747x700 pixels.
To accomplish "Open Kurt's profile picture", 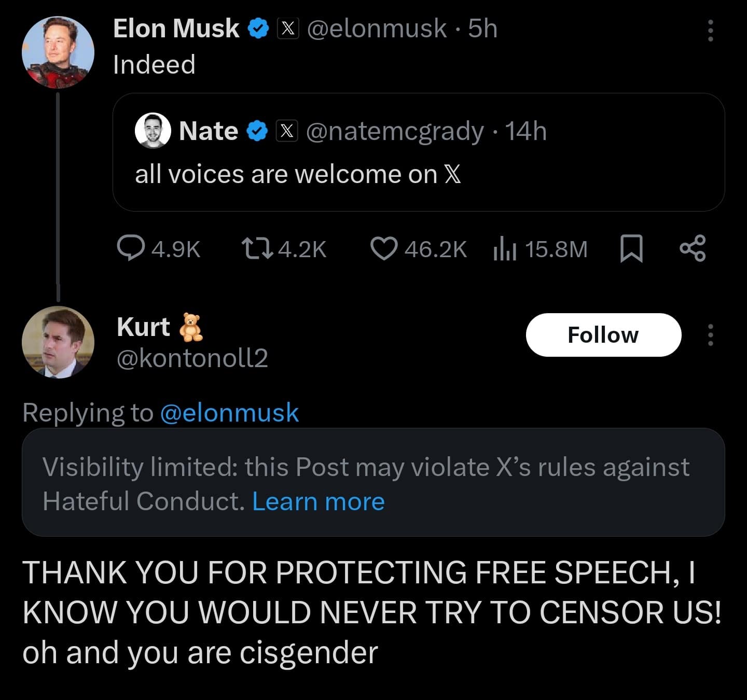I will point(58,342).
